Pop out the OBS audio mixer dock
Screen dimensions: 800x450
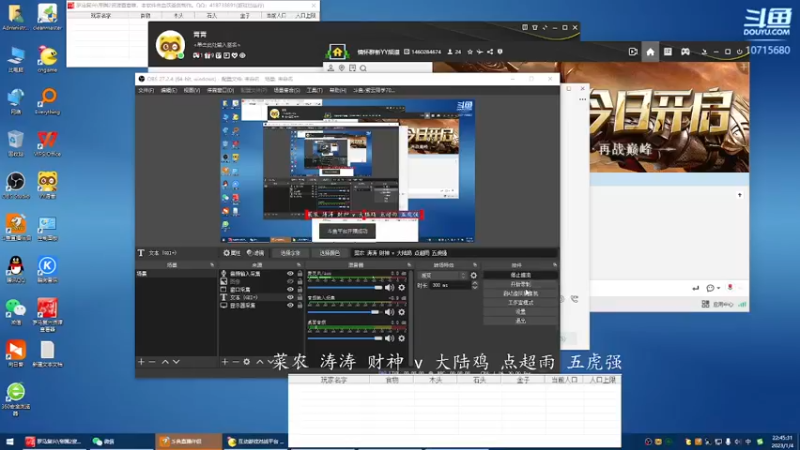[x=409, y=265]
